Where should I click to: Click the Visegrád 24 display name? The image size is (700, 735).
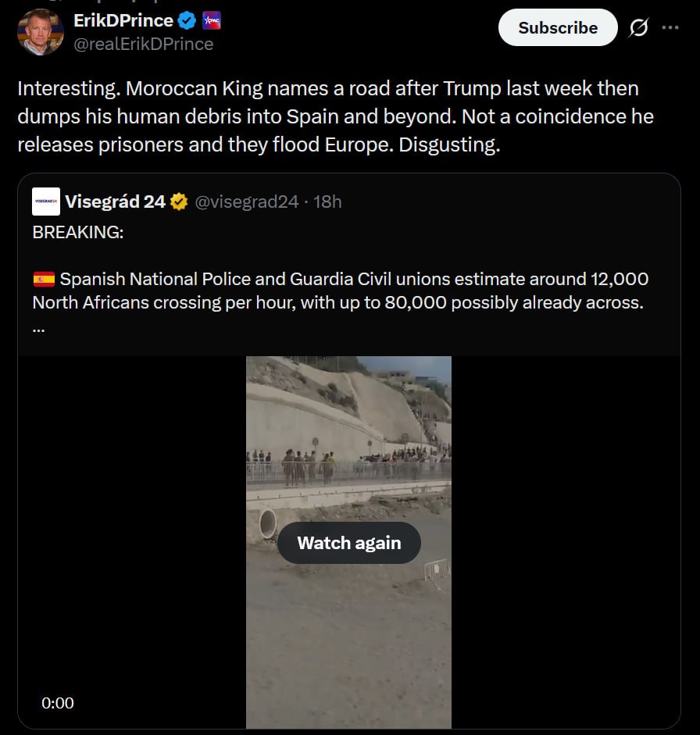[116, 202]
